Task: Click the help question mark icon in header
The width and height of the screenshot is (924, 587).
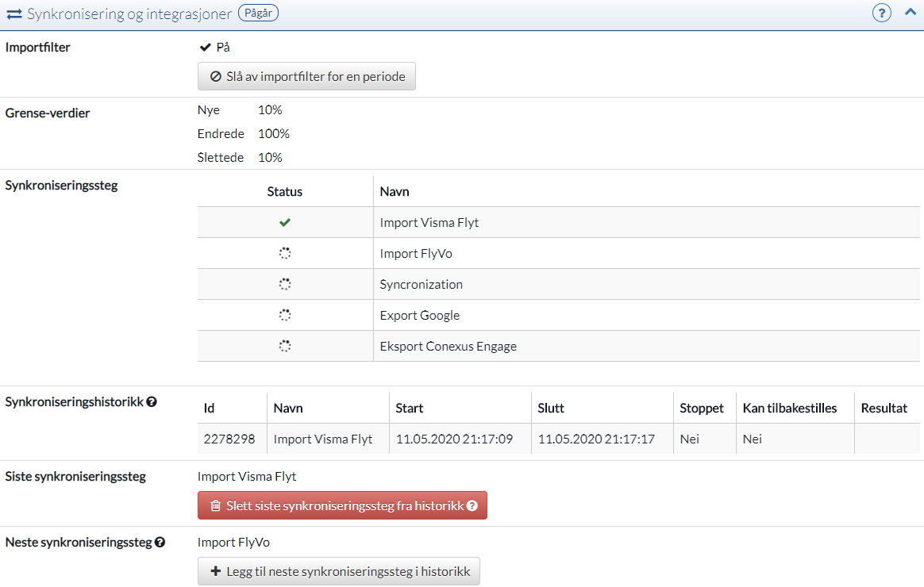Action: click(x=881, y=13)
